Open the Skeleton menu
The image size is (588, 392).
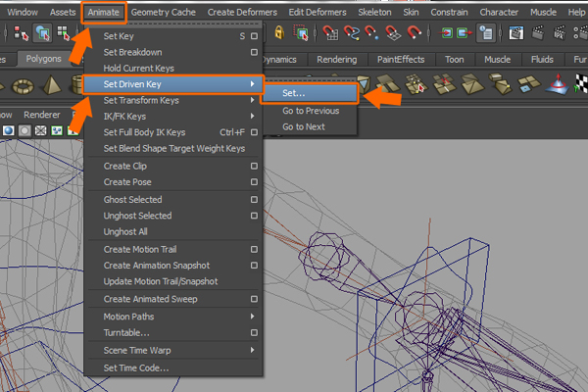coord(374,13)
